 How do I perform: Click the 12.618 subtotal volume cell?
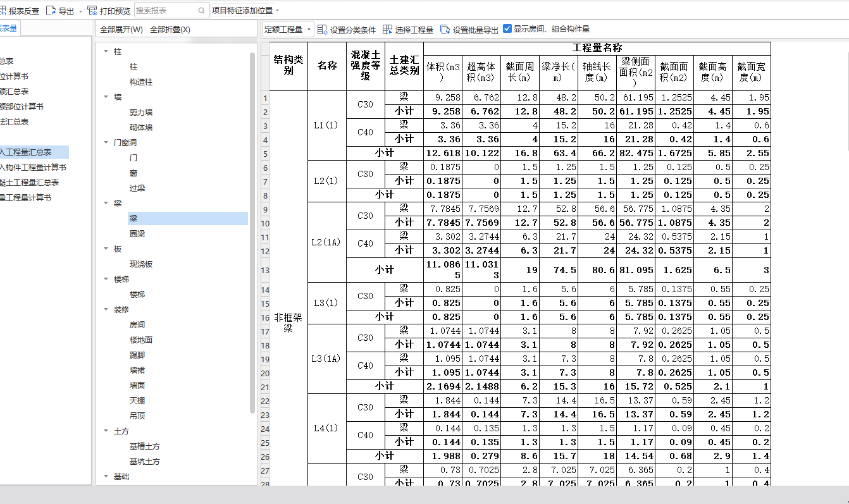click(x=443, y=153)
